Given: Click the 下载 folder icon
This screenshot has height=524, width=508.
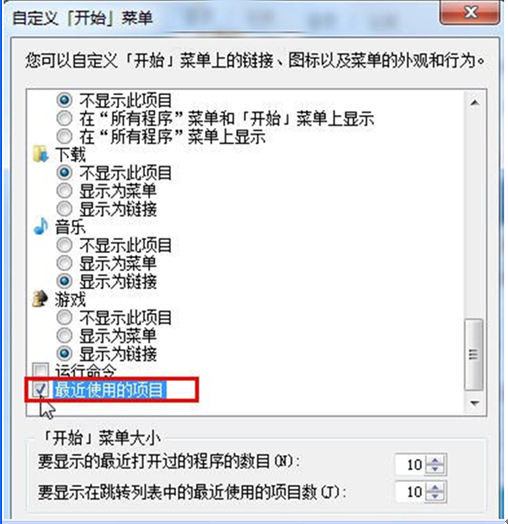Looking at the screenshot, I should pos(40,154).
